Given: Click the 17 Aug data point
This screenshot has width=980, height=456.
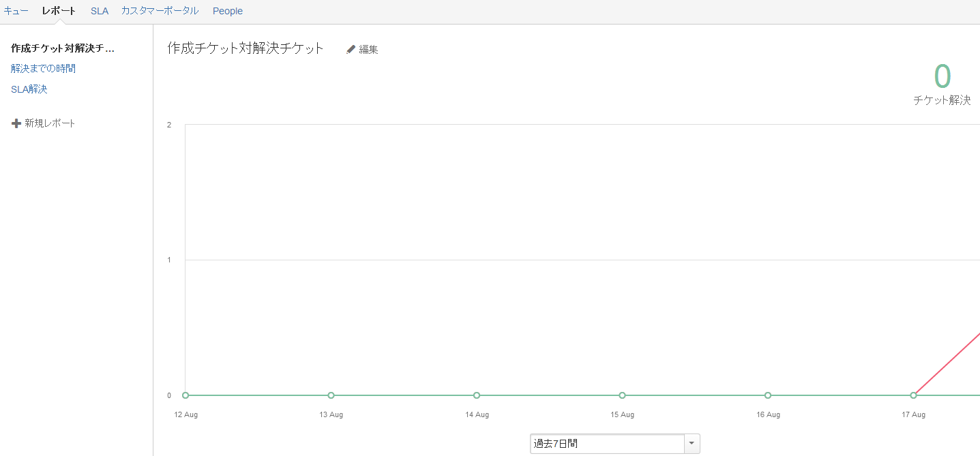Looking at the screenshot, I should point(913,395).
